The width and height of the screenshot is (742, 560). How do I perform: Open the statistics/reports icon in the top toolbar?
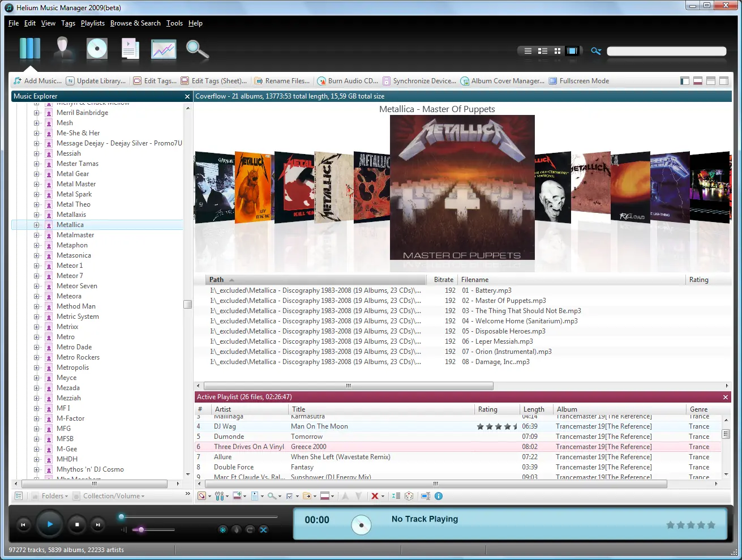point(163,50)
